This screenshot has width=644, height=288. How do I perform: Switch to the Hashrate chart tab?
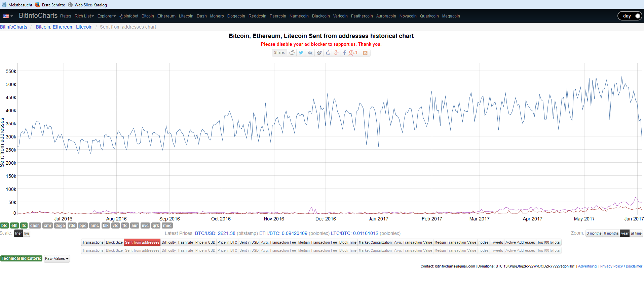[186, 242]
